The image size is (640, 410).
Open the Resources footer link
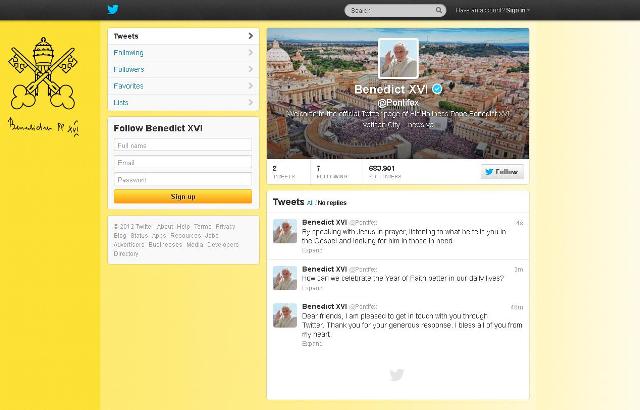point(186,235)
